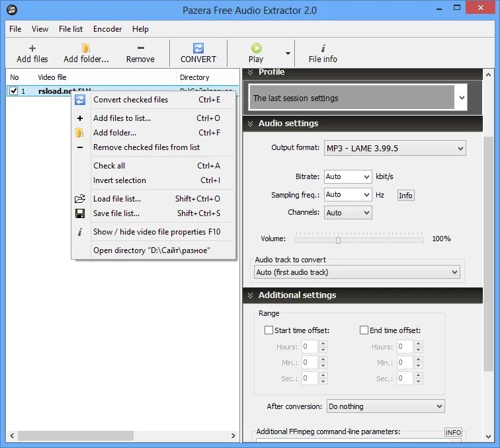Start conversion with the CONVERT button

coord(198,54)
